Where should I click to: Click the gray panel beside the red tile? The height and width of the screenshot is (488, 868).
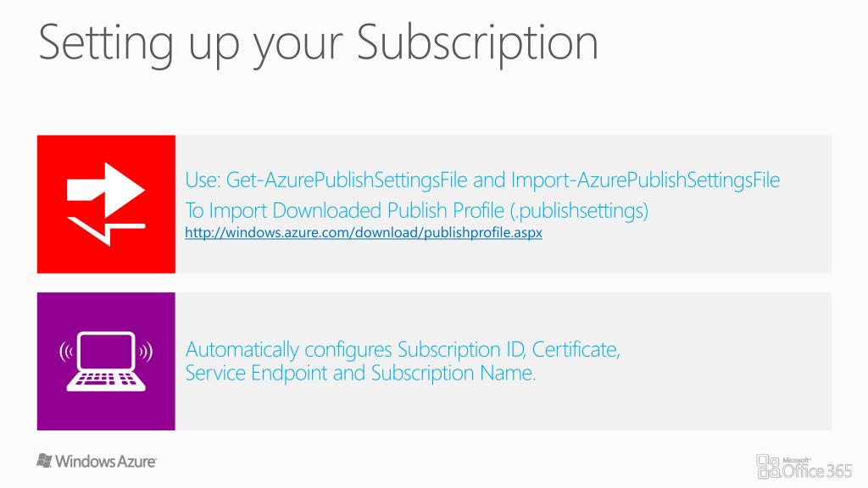pyautogui.click(x=504, y=204)
